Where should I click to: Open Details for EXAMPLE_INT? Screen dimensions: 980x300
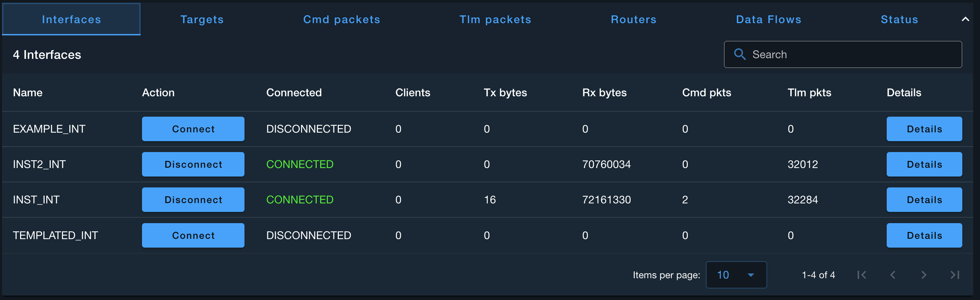click(924, 129)
